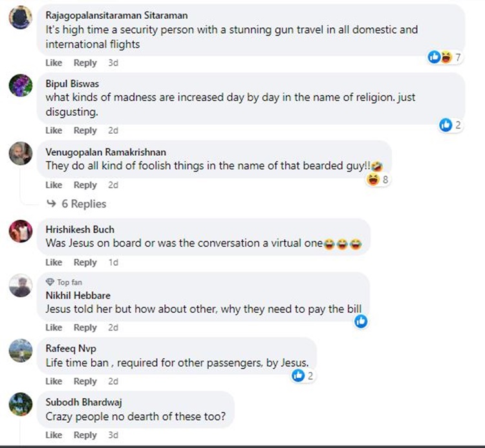The height and width of the screenshot is (448, 485).
Task: Like Subodh Bhardwaj's comment
Action: (x=54, y=436)
